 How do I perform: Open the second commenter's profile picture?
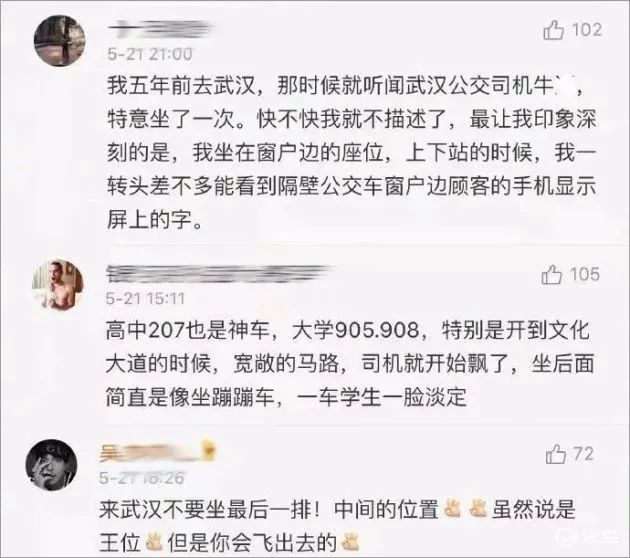pos(58,284)
